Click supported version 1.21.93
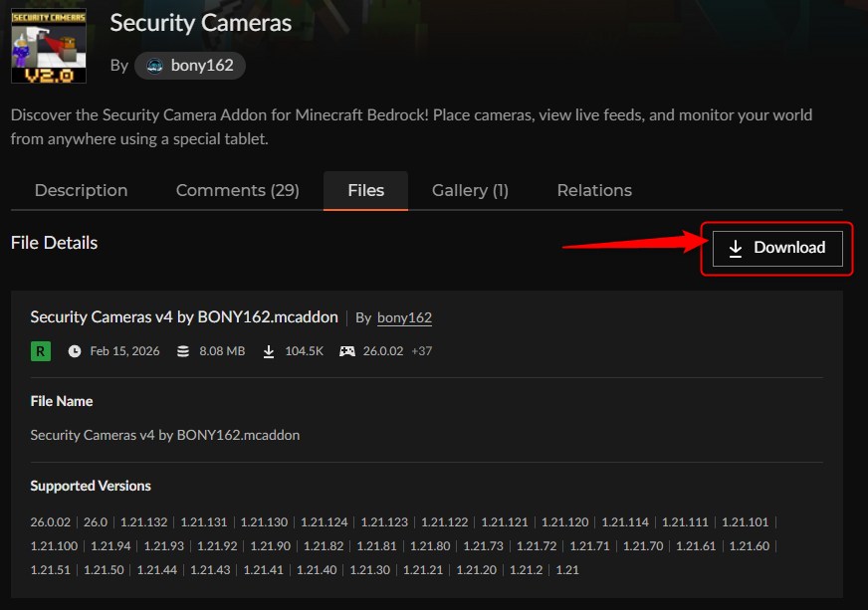 click(x=164, y=545)
